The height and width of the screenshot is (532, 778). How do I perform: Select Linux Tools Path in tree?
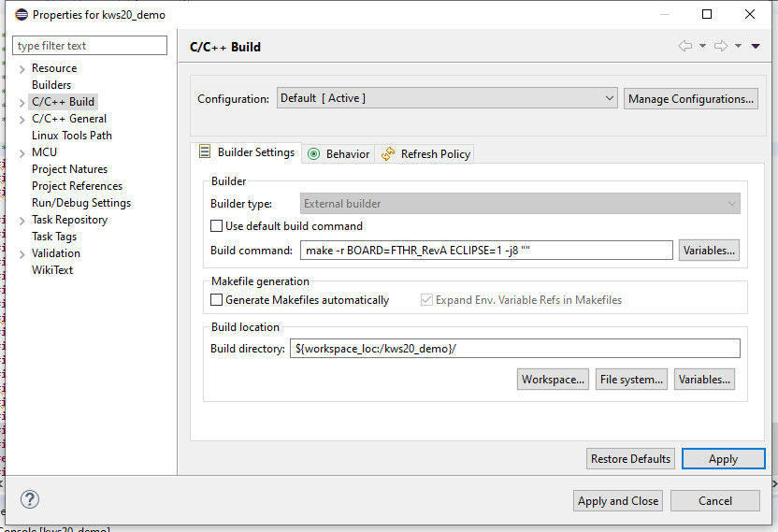(71, 136)
